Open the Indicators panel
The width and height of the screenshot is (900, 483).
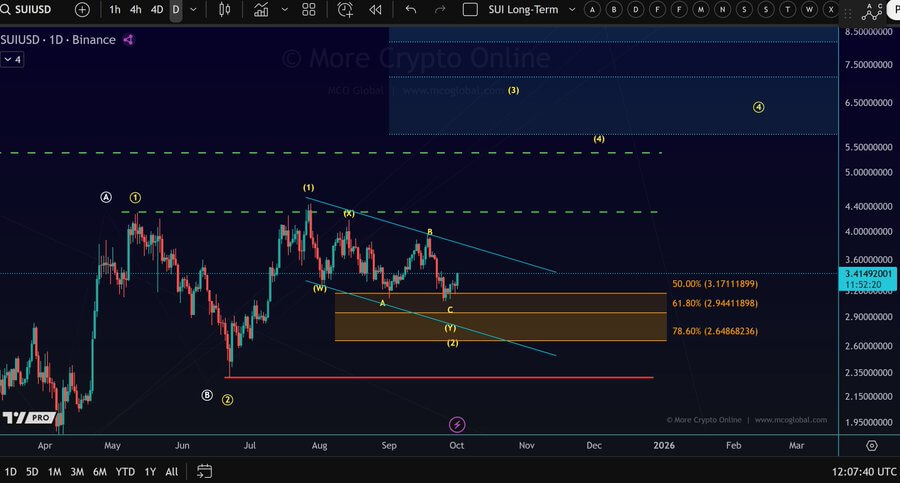[x=261, y=9]
